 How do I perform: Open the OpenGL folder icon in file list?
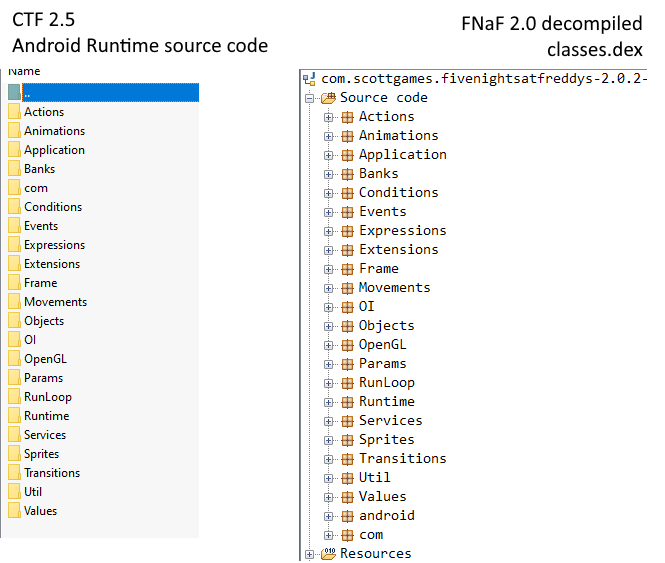click(14, 359)
